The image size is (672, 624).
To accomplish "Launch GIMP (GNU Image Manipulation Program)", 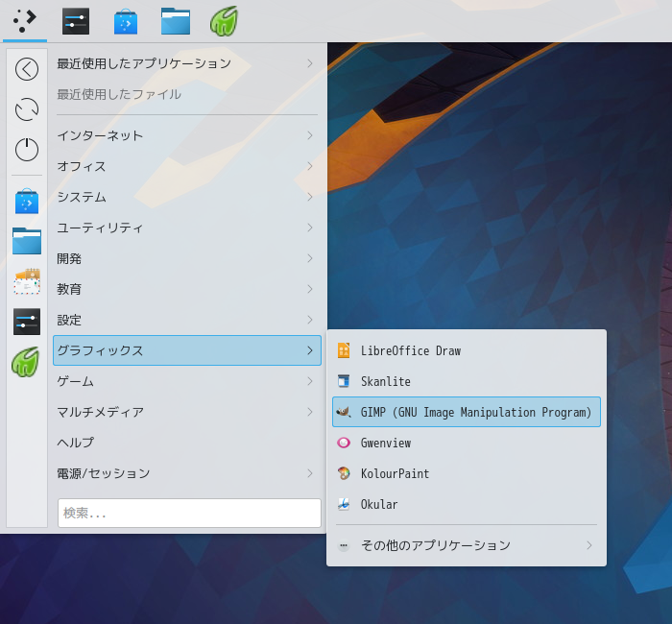I will point(467,412).
